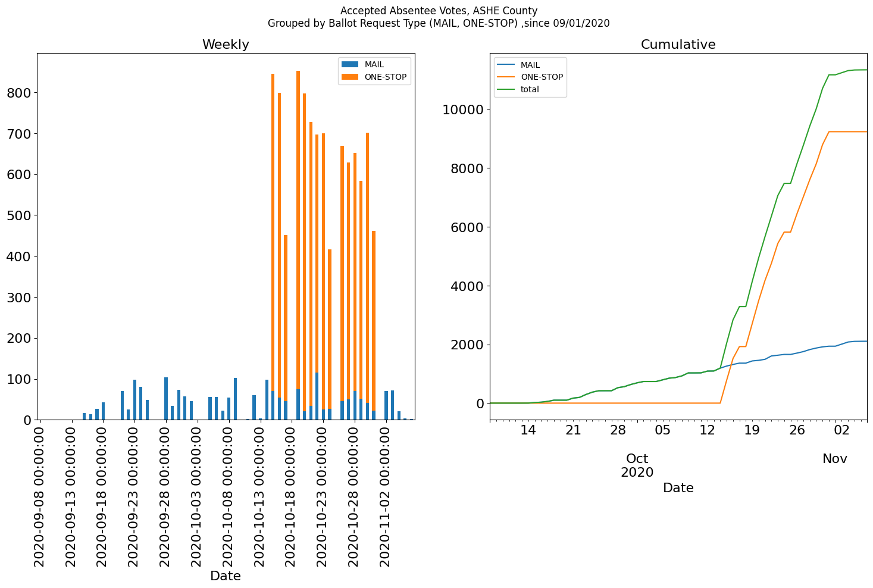Viewport: 873px width, 588px height.
Task: Click the 'Date' axis label under Weekly chart
Action: pyautogui.click(x=226, y=576)
